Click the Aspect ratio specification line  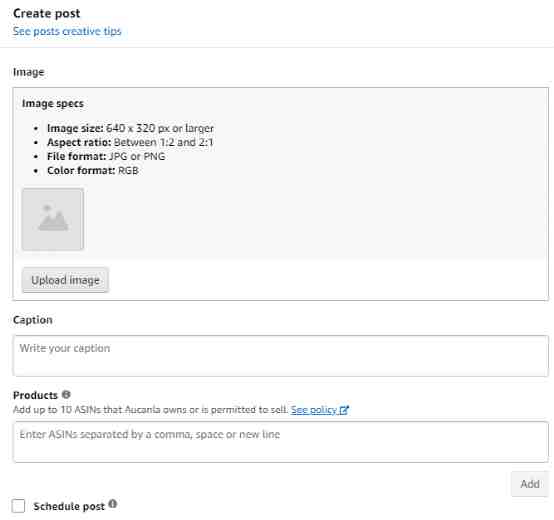tap(130, 142)
